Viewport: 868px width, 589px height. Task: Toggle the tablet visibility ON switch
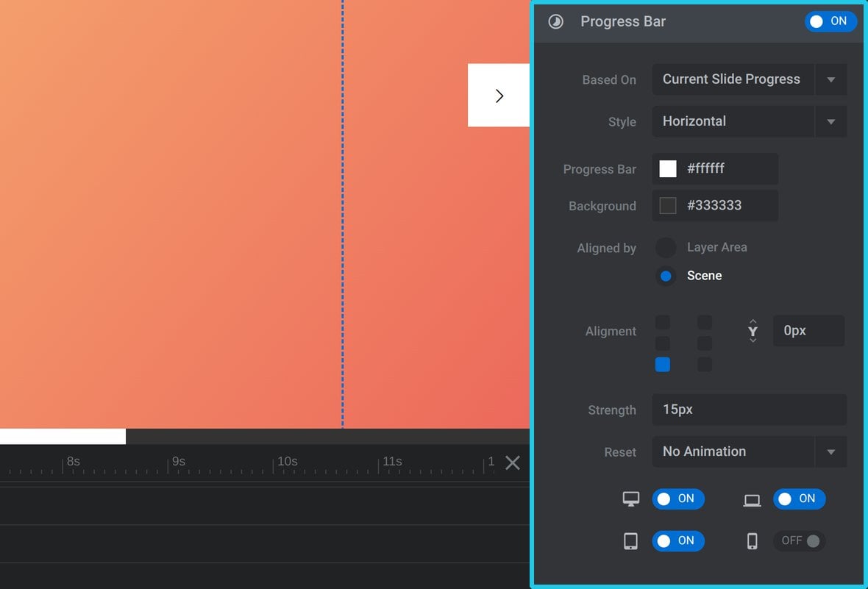click(678, 541)
